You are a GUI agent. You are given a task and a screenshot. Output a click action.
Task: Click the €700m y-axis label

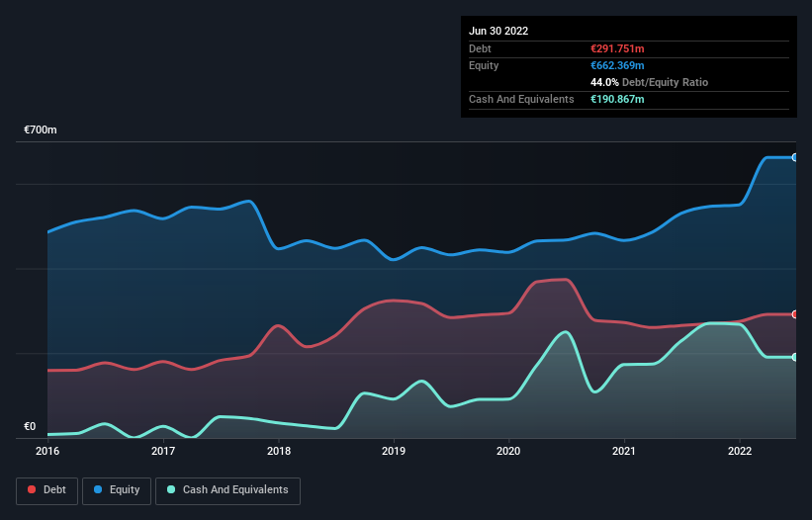(x=41, y=130)
